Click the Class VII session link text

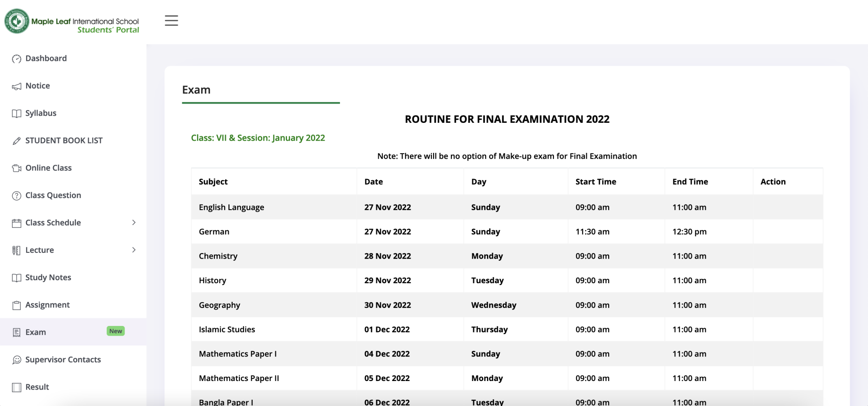click(x=258, y=138)
